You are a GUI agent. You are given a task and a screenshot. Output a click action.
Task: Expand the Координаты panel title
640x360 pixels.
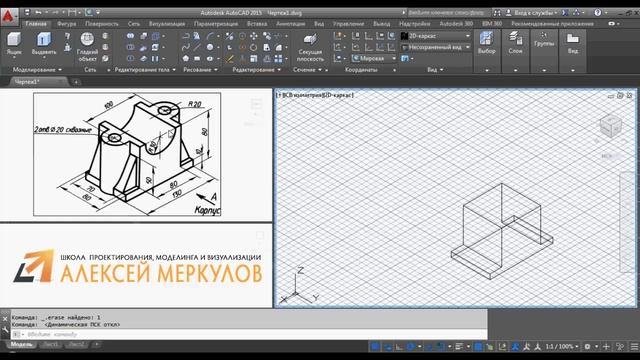361,70
